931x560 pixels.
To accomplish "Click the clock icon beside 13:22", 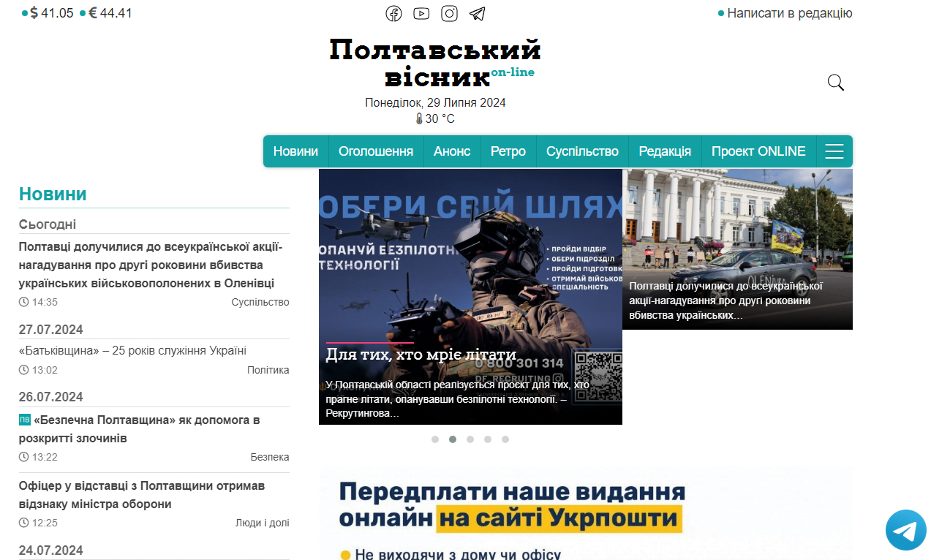I will (x=24, y=457).
